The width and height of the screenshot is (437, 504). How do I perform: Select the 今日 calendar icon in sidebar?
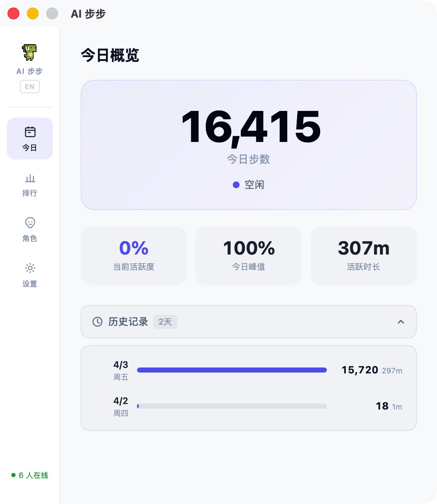click(x=30, y=131)
